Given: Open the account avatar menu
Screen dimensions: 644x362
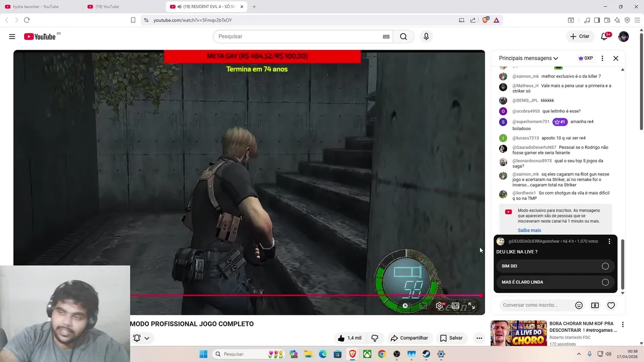Looking at the screenshot, I should click(623, 36).
